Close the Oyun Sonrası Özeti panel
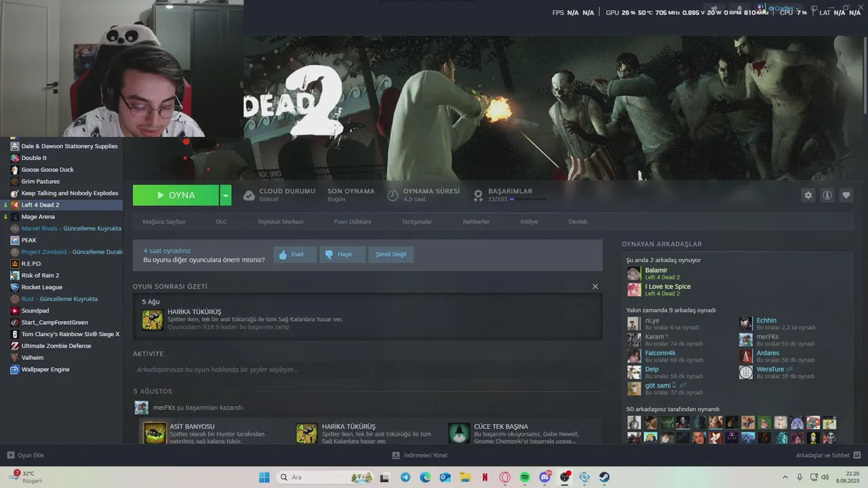Image resolution: width=868 pixels, height=488 pixels. click(595, 287)
